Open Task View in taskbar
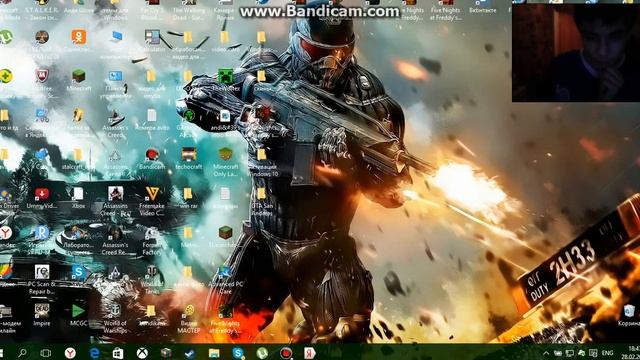 point(46,352)
